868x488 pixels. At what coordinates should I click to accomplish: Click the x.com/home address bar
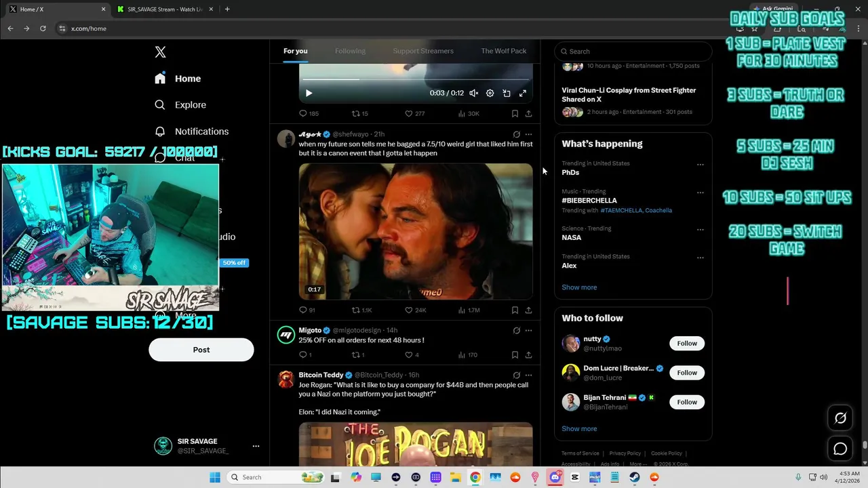(x=89, y=28)
